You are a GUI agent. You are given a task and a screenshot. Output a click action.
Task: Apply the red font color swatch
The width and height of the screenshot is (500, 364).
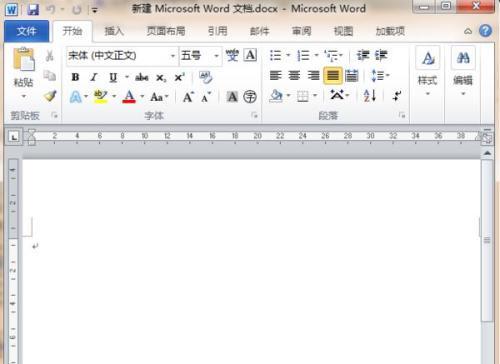129,97
